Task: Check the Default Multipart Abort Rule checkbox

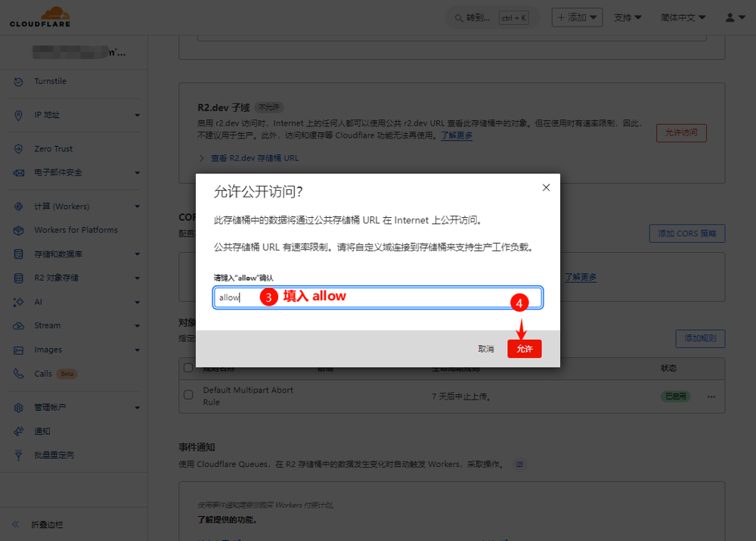Action: click(188, 395)
